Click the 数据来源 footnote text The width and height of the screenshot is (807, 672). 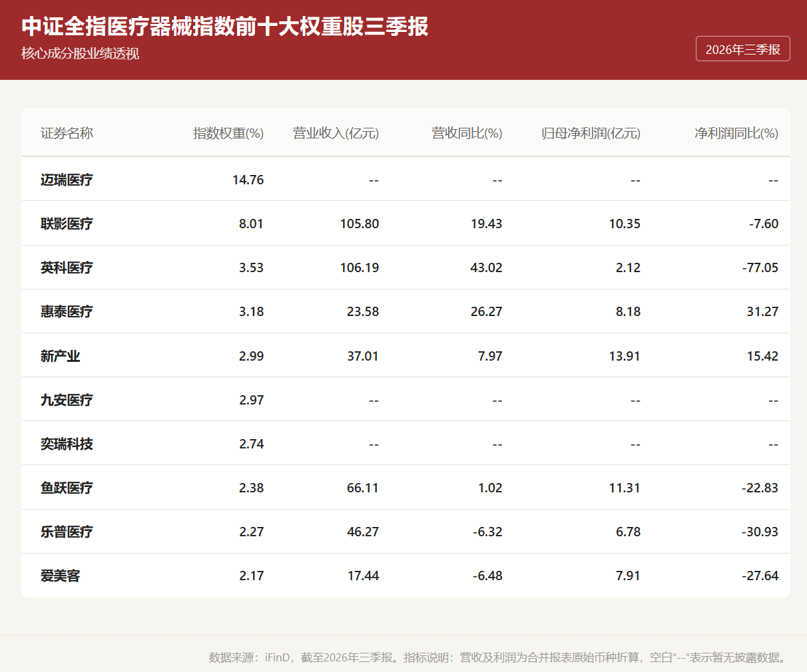[x=499, y=657]
